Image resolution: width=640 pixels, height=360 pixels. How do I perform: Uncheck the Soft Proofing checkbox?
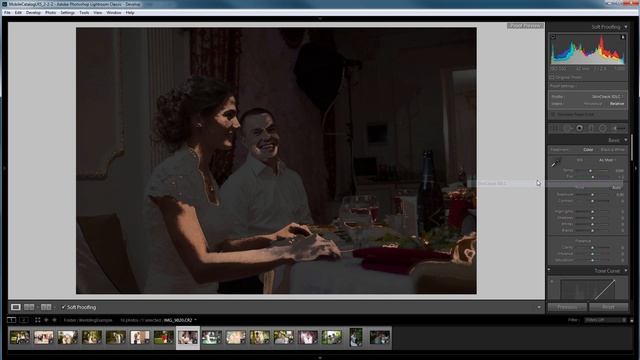coord(63,307)
